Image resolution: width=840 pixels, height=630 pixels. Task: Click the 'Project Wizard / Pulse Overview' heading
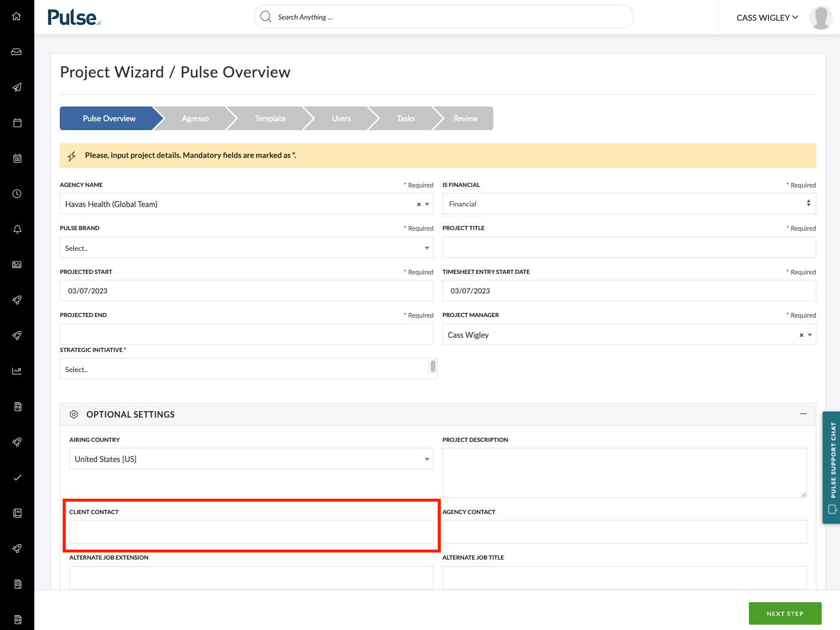(x=175, y=72)
